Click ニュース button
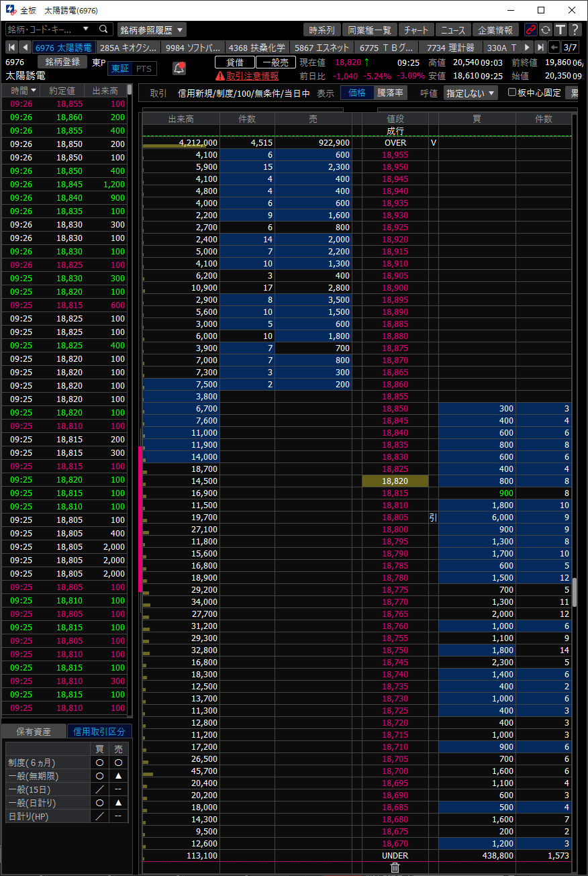The image size is (588, 876). (453, 30)
